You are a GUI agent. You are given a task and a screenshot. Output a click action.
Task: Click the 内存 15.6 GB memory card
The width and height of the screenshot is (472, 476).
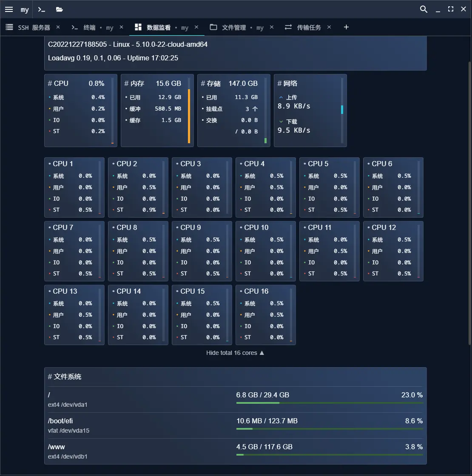click(x=157, y=110)
